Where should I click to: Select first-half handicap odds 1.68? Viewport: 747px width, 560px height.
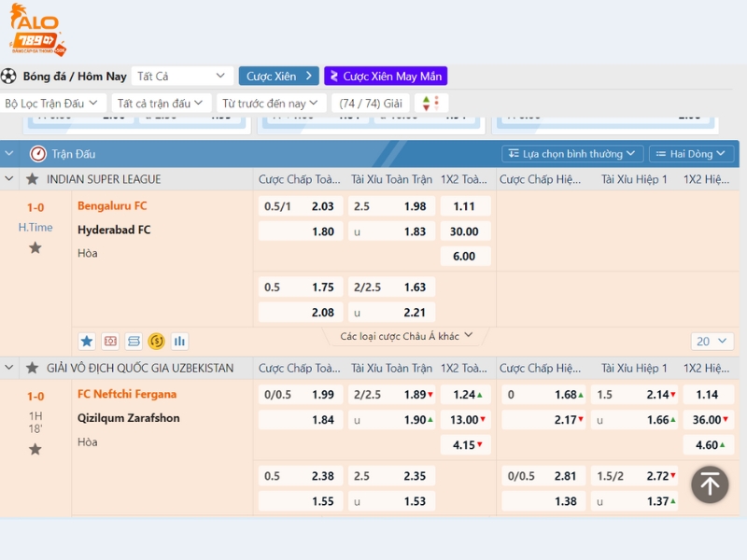point(543,394)
